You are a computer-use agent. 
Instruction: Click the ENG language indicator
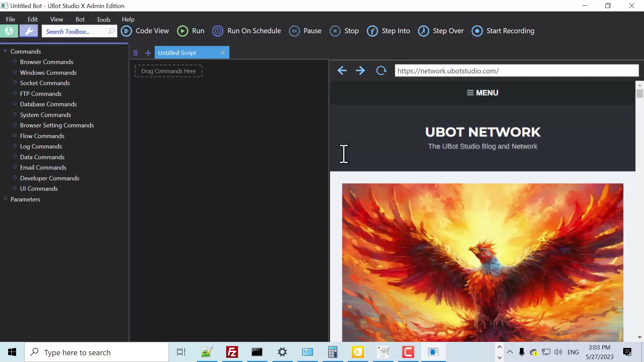[x=573, y=352]
